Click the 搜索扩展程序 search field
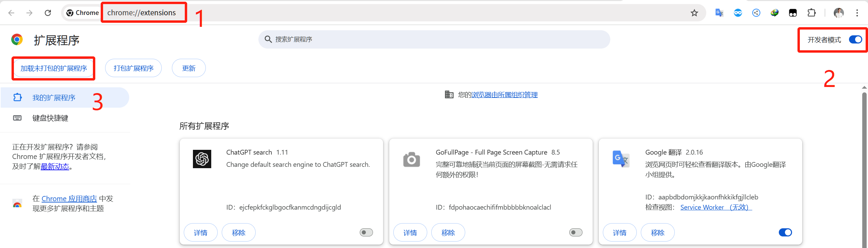 click(x=434, y=39)
